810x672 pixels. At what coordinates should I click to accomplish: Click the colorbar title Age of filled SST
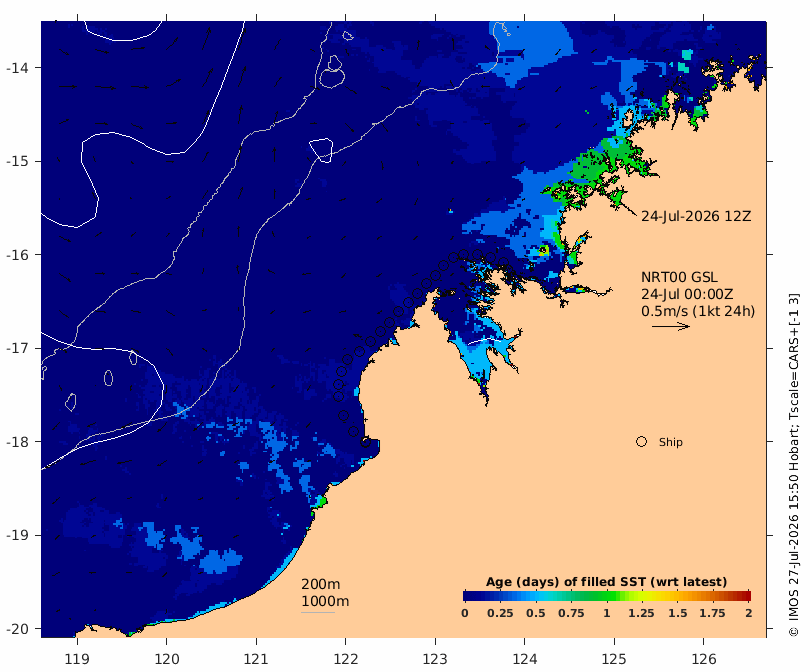click(x=606, y=582)
